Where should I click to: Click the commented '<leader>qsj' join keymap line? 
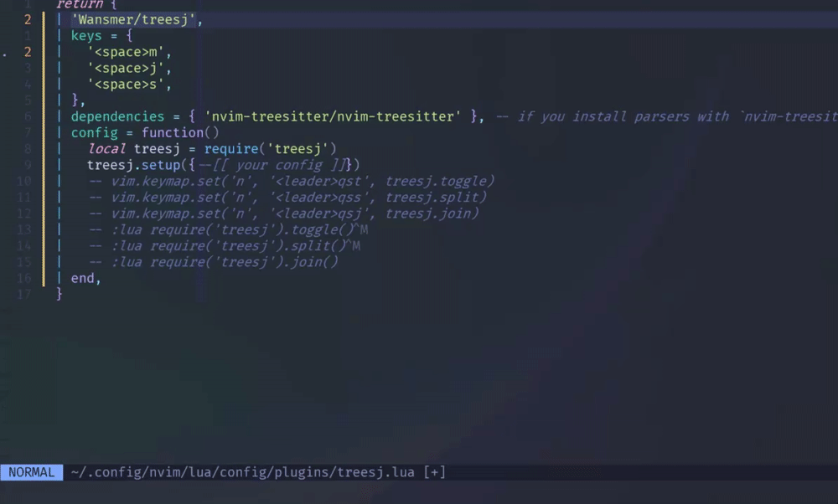(x=284, y=213)
